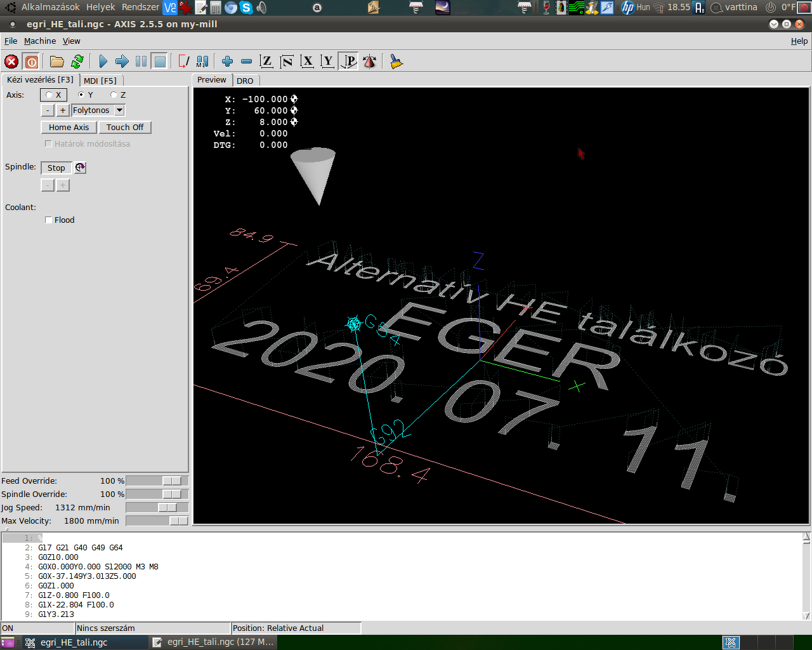
Task: Open the Machine menu
Action: (x=40, y=41)
